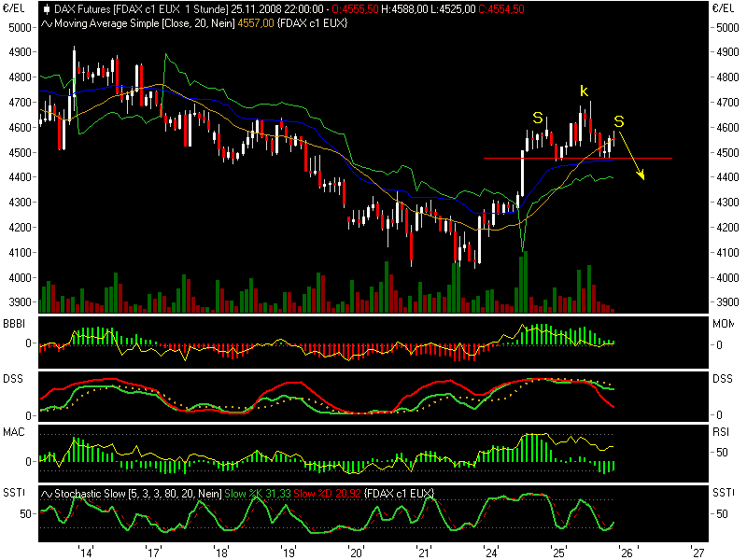Click the '20 date label on time axis
The image size is (747, 560).
tap(356, 553)
